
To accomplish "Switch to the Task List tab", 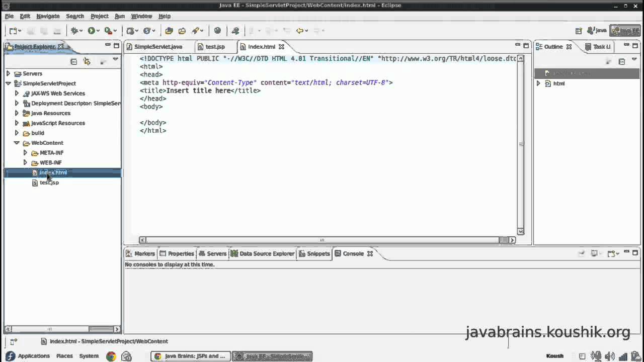I will point(598,47).
